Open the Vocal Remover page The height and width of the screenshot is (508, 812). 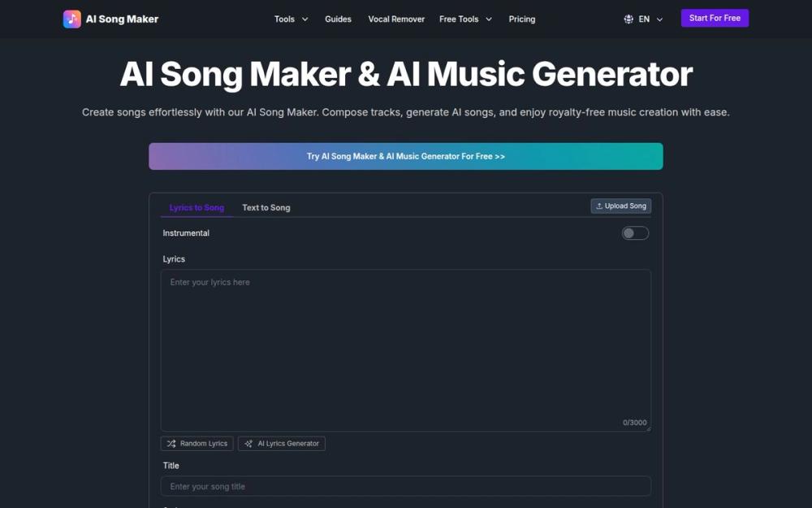click(396, 19)
